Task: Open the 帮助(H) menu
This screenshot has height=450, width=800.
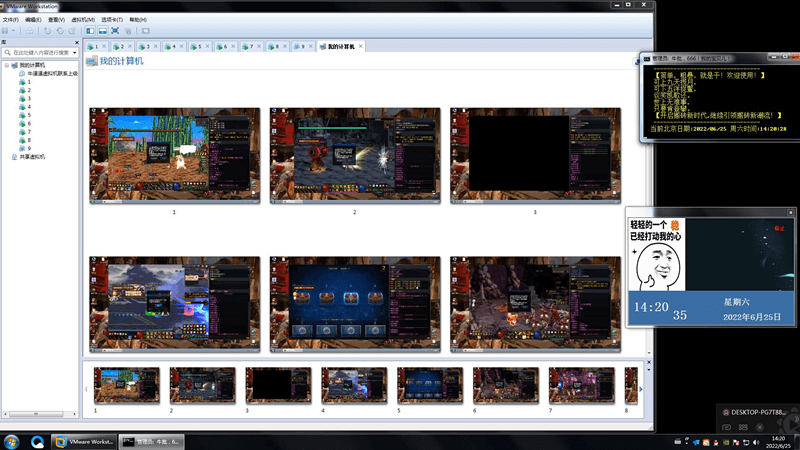Action: pos(138,19)
